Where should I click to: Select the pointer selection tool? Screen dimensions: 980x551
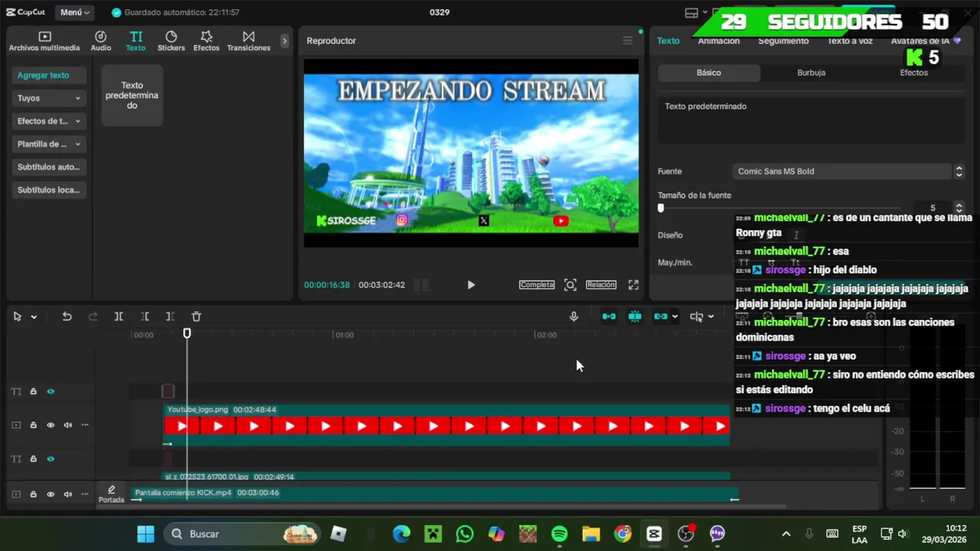(x=17, y=316)
